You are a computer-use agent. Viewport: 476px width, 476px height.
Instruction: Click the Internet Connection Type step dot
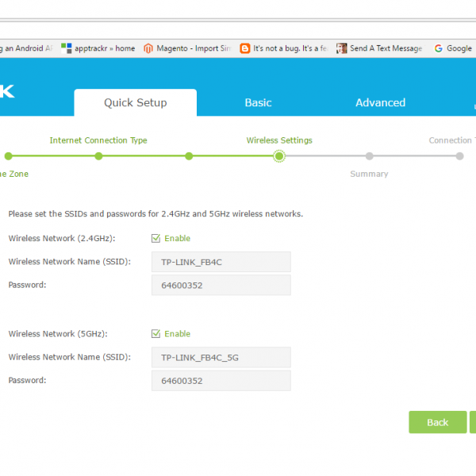98,156
